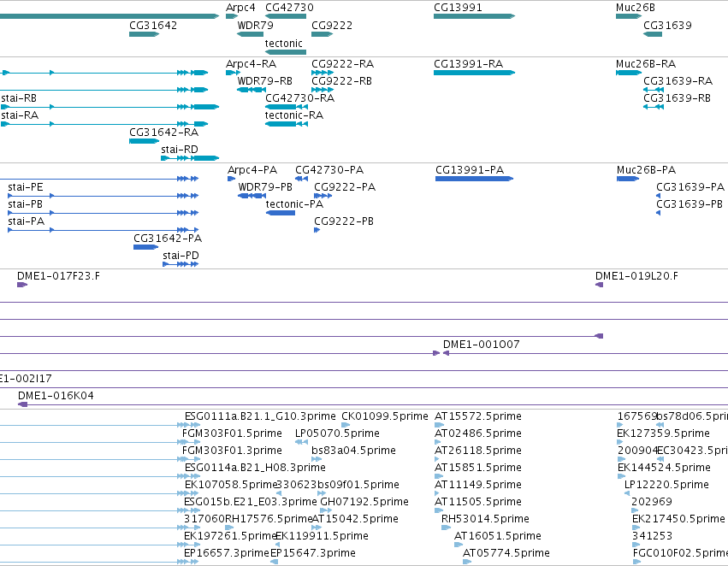Click the Muc26B gene label
728x566 pixels.
pyautogui.click(x=635, y=8)
